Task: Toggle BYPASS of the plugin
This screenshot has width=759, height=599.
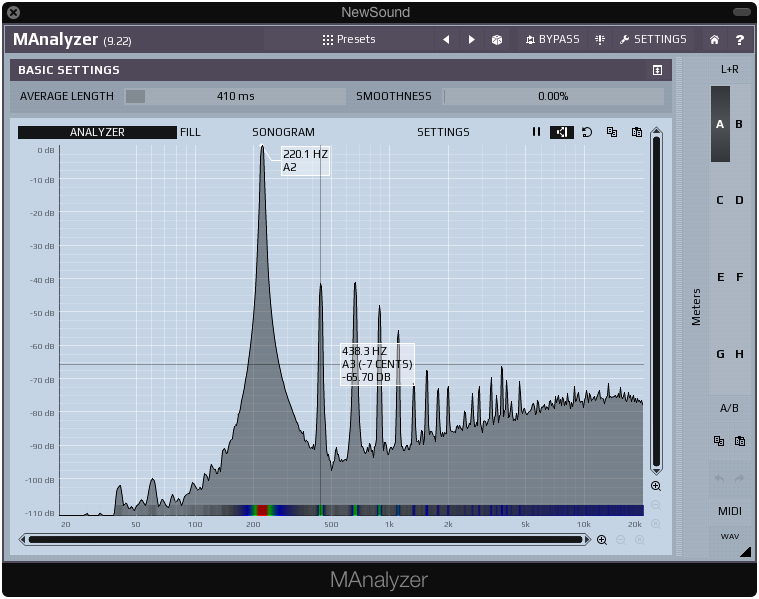Action: (x=552, y=40)
